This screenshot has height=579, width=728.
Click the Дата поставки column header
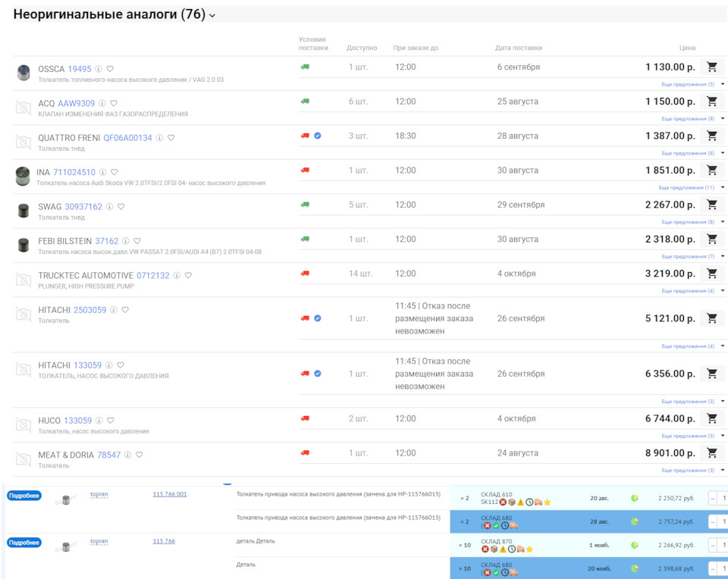[x=519, y=48]
